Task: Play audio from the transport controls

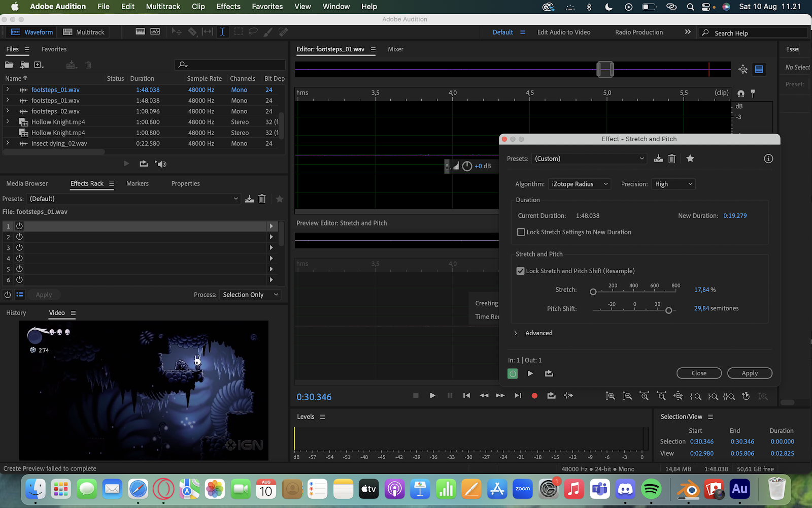Action: (x=432, y=396)
